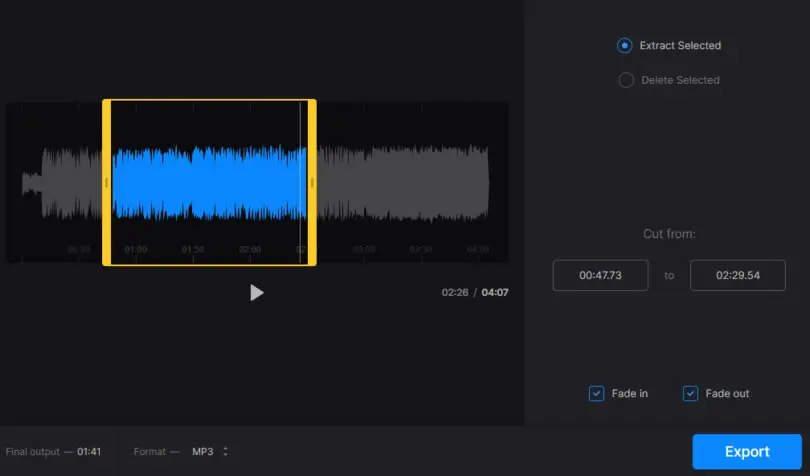Uncheck the Fade out checkbox
Viewport: 810px width, 476px height.
point(690,393)
